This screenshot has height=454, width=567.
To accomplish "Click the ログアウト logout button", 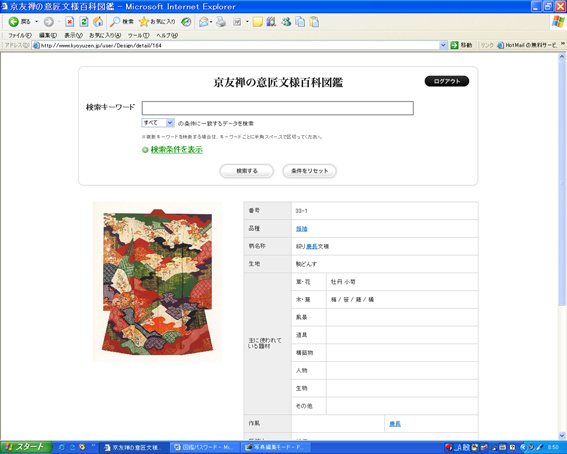I will pyautogui.click(x=447, y=81).
